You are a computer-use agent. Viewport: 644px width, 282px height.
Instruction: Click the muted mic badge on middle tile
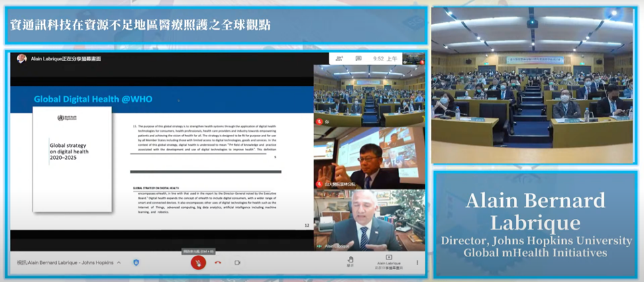coord(319,184)
